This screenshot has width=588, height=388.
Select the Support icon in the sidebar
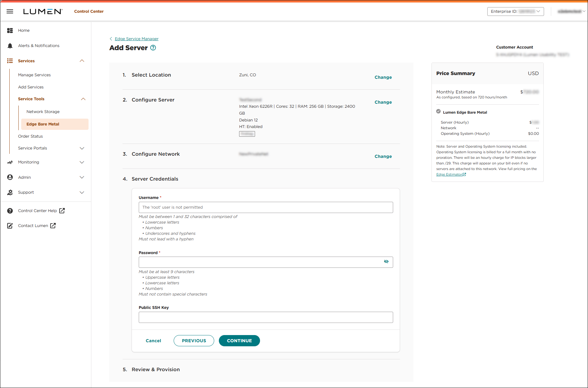point(10,192)
